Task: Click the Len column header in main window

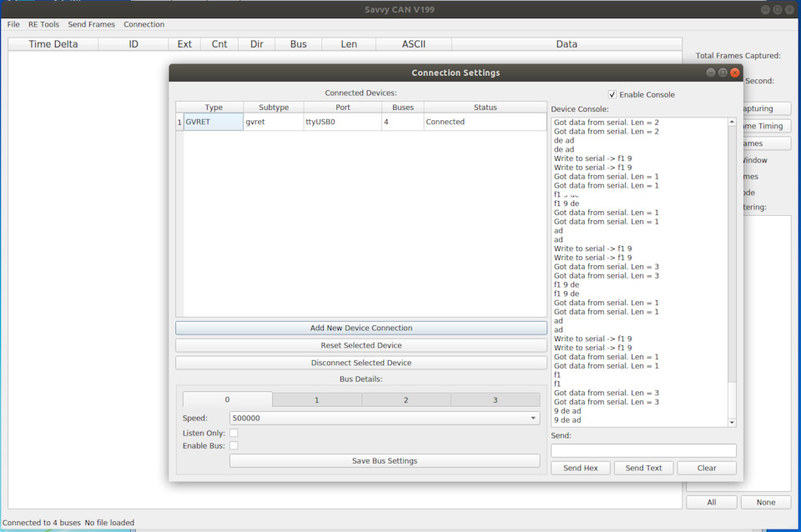Action: point(349,44)
